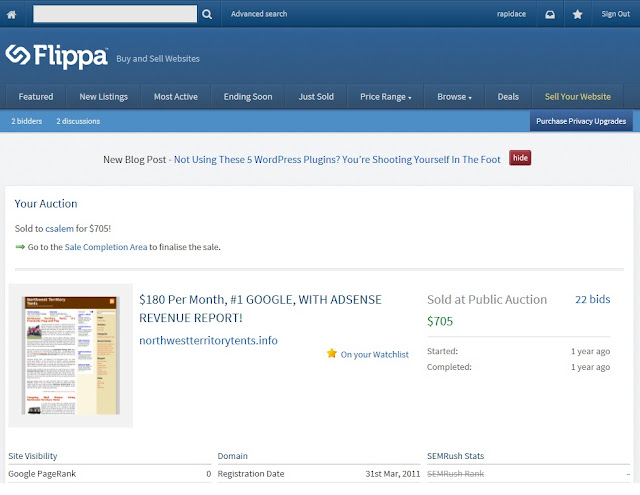640x495 pixels.
Task: Open buyer csalem's profile
Action: click(60, 229)
